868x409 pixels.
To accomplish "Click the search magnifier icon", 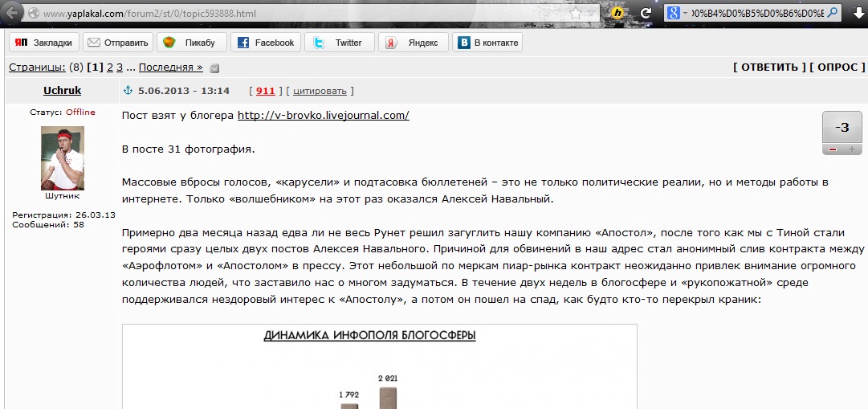I will click(833, 13).
